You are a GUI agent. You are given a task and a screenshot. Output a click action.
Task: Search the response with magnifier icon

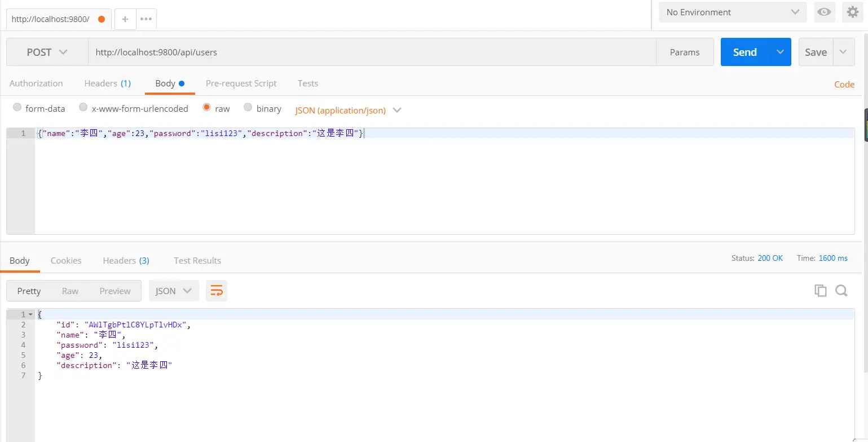point(841,291)
